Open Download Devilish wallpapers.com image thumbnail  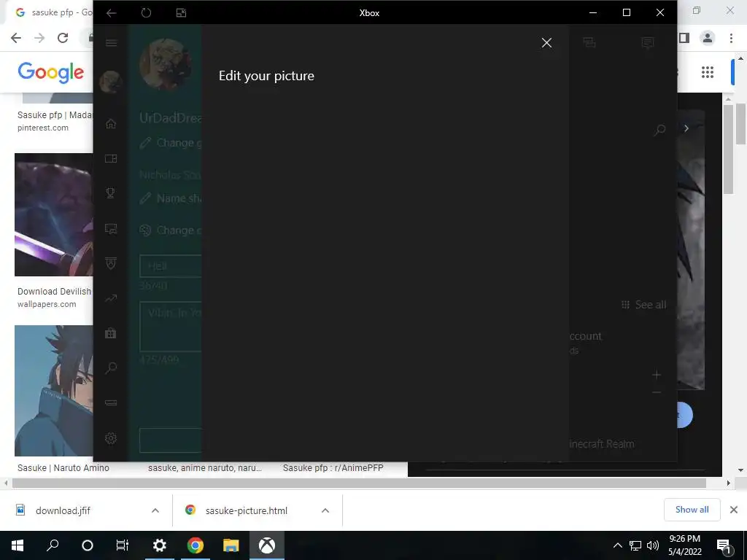click(x=54, y=215)
